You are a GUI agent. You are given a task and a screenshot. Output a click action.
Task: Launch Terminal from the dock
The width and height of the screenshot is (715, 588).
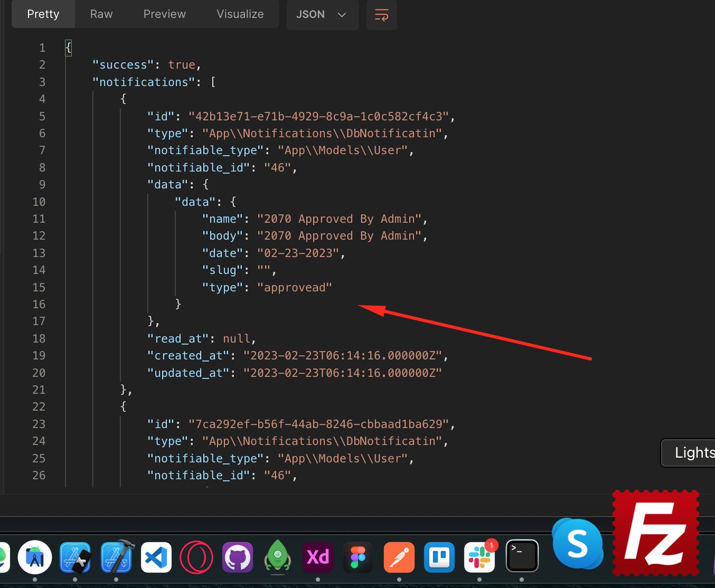coord(522,556)
